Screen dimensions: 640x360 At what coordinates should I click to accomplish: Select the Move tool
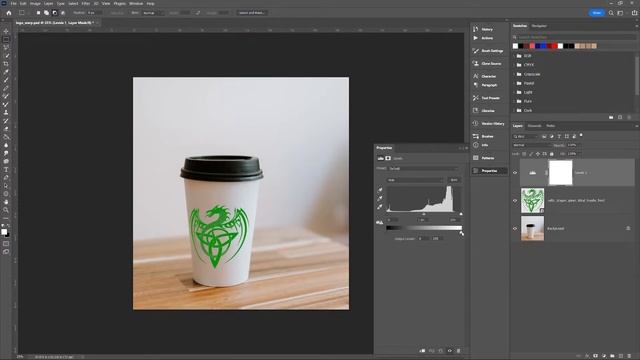point(6,31)
